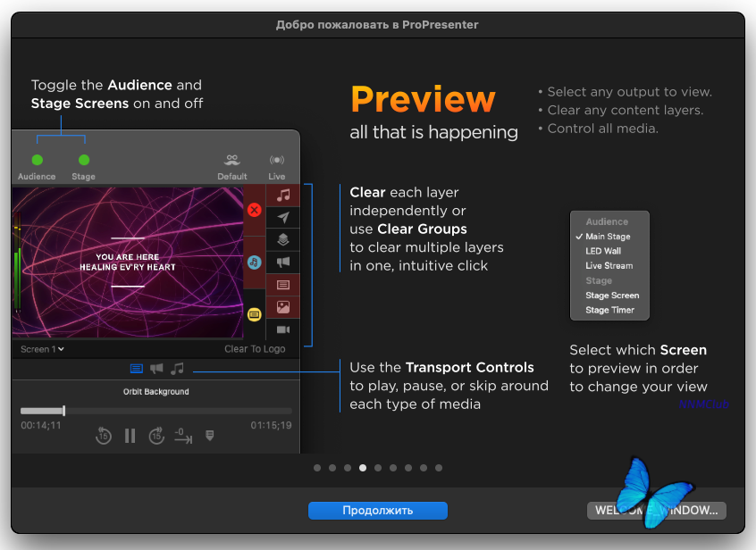Click the preview slide thumbnail
The width and height of the screenshot is (756, 550).
(x=128, y=262)
